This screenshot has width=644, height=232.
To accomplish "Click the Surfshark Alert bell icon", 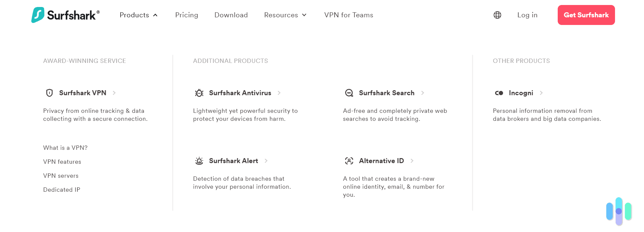I will click(x=199, y=161).
